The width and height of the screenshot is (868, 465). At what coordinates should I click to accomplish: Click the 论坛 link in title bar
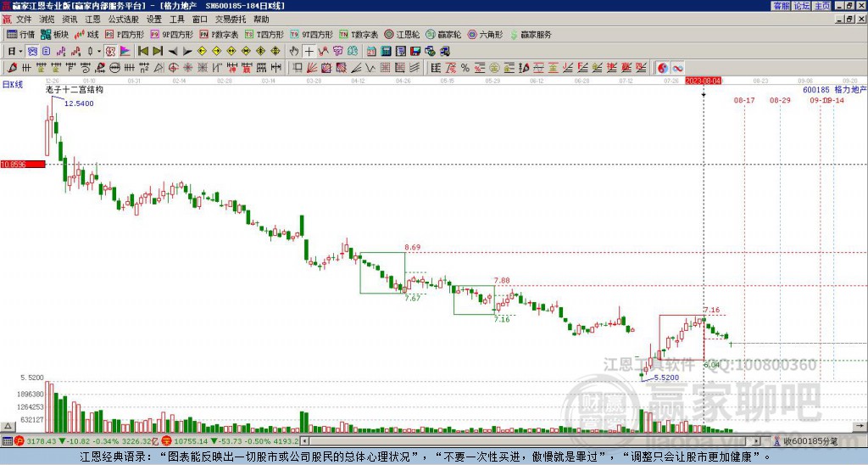[802, 6]
